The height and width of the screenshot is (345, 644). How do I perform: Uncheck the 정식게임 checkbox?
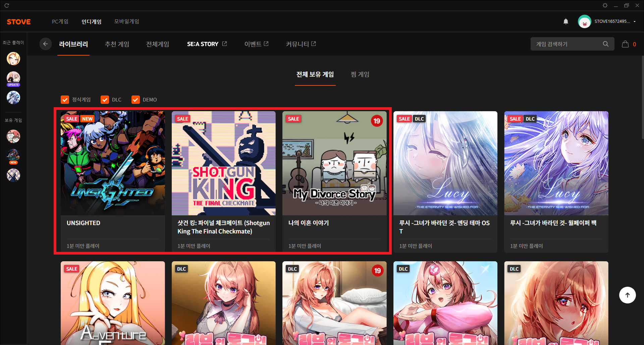65,100
